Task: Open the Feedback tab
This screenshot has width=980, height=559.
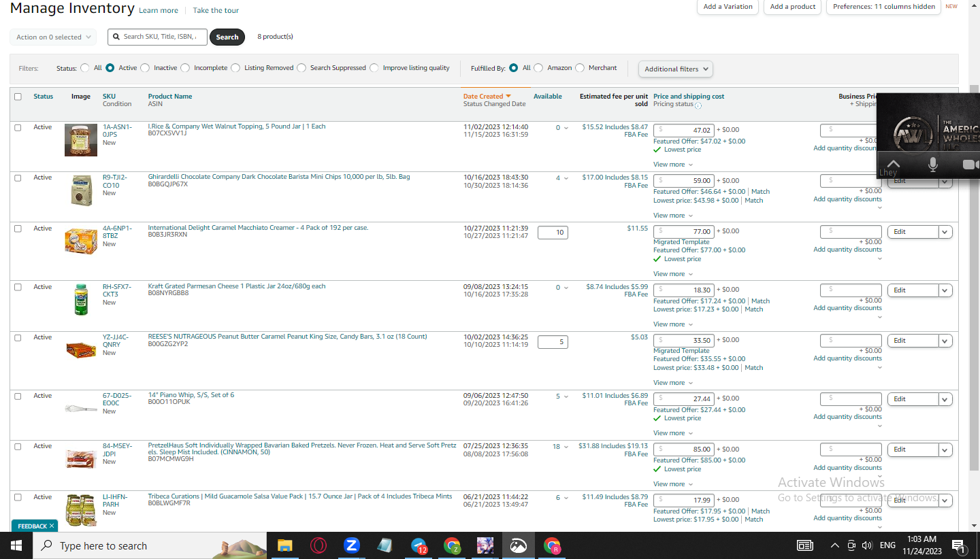Action: click(33, 526)
